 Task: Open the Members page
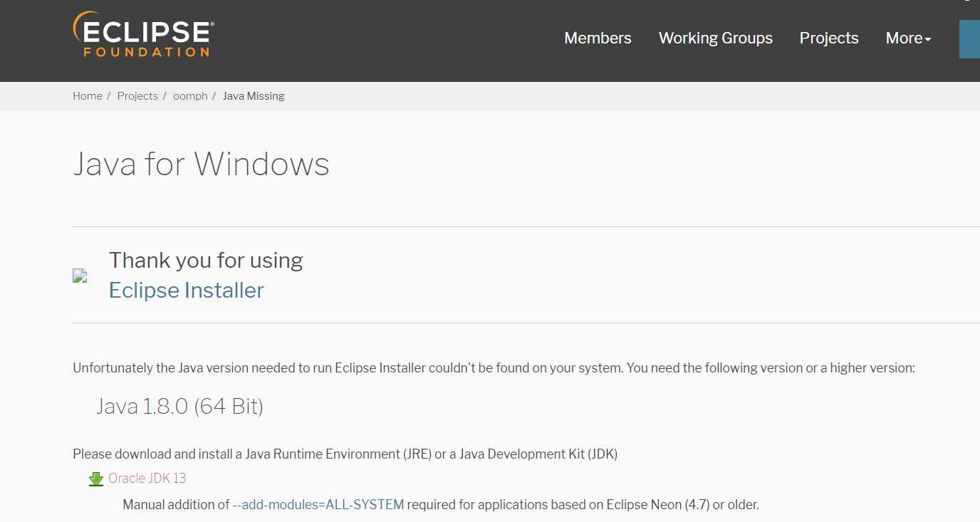tap(598, 38)
